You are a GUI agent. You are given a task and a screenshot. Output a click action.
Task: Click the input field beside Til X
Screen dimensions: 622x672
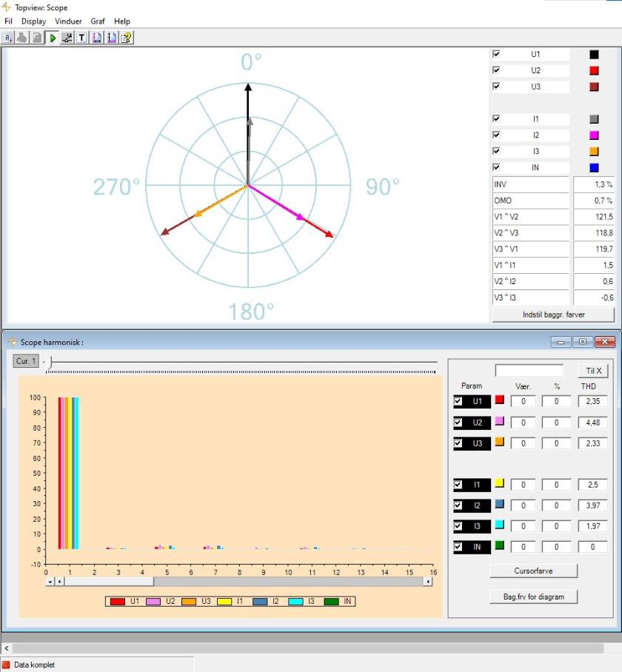coord(529,370)
